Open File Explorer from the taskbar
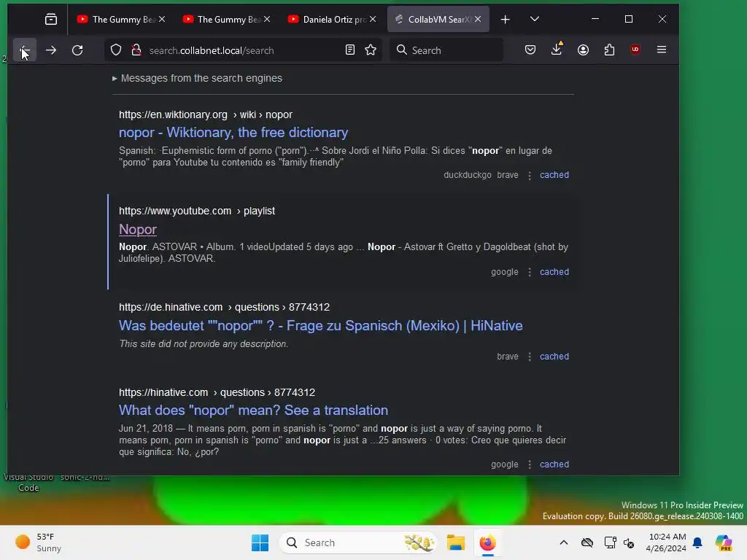This screenshot has width=747, height=560. click(455, 542)
